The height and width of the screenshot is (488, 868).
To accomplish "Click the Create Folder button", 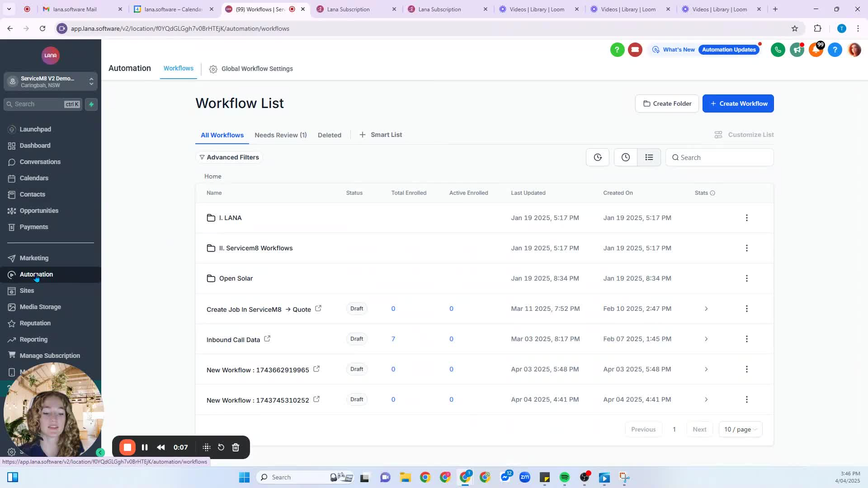I will coord(667,103).
